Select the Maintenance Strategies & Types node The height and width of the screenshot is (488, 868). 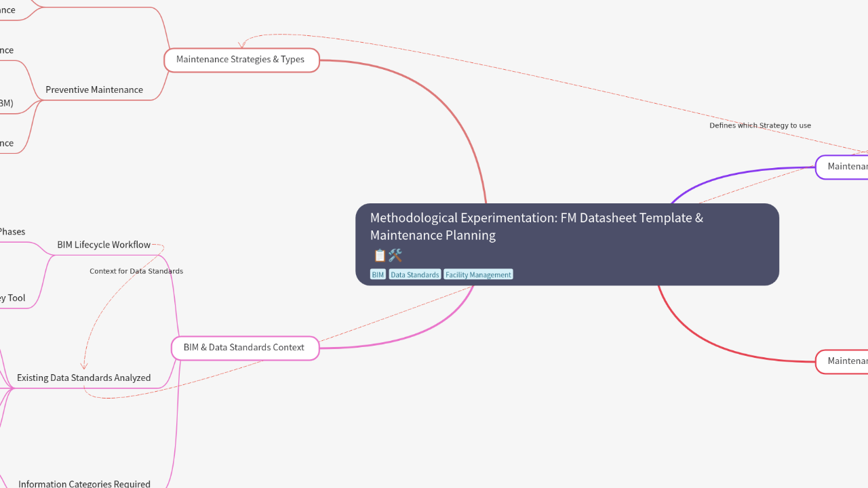tap(241, 60)
